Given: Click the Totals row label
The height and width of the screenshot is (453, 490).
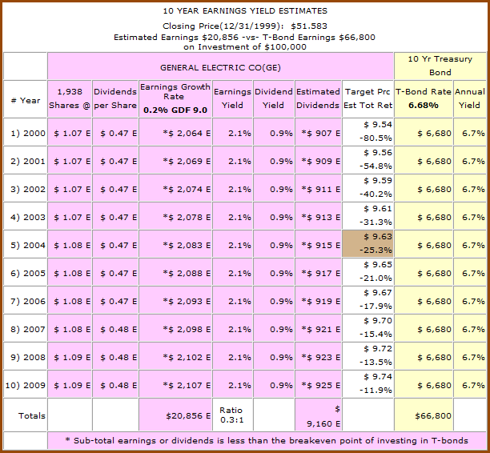Looking at the screenshot, I should coord(32,416).
